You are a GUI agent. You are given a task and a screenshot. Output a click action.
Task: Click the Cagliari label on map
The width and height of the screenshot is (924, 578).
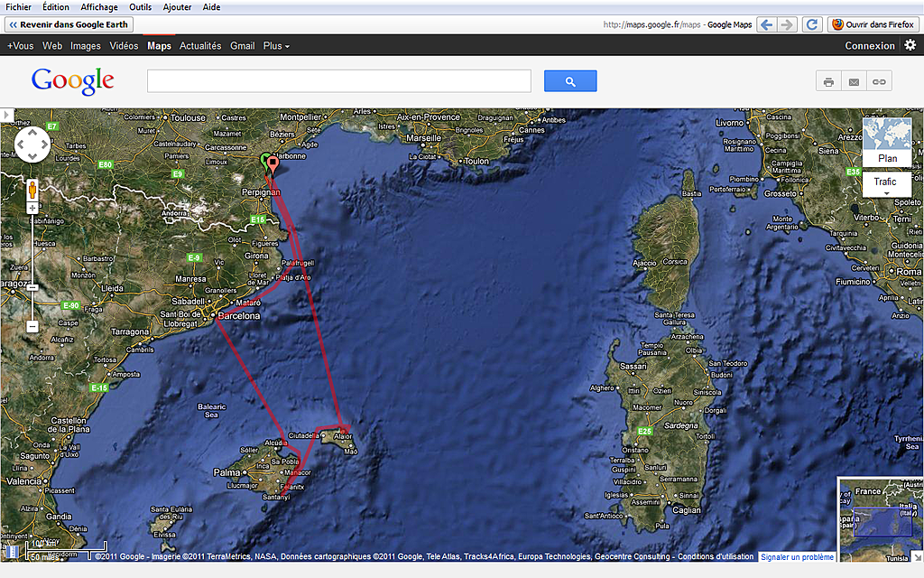[x=687, y=510]
